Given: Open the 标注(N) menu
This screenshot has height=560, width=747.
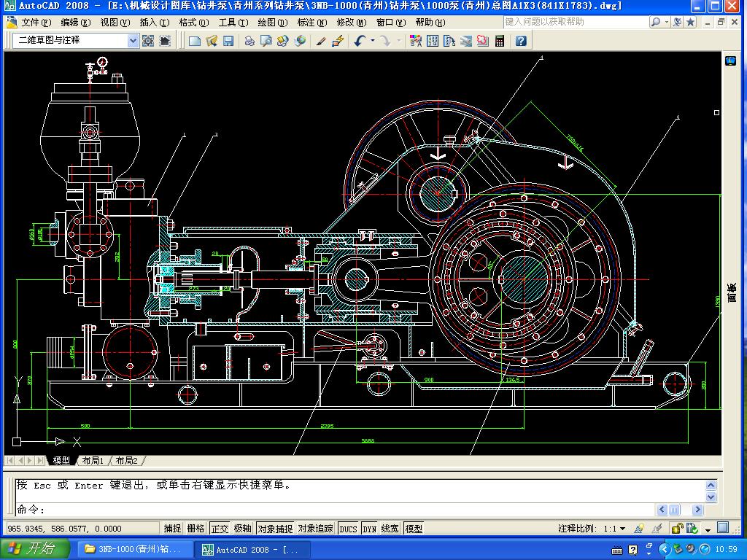Looking at the screenshot, I should coord(312,23).
